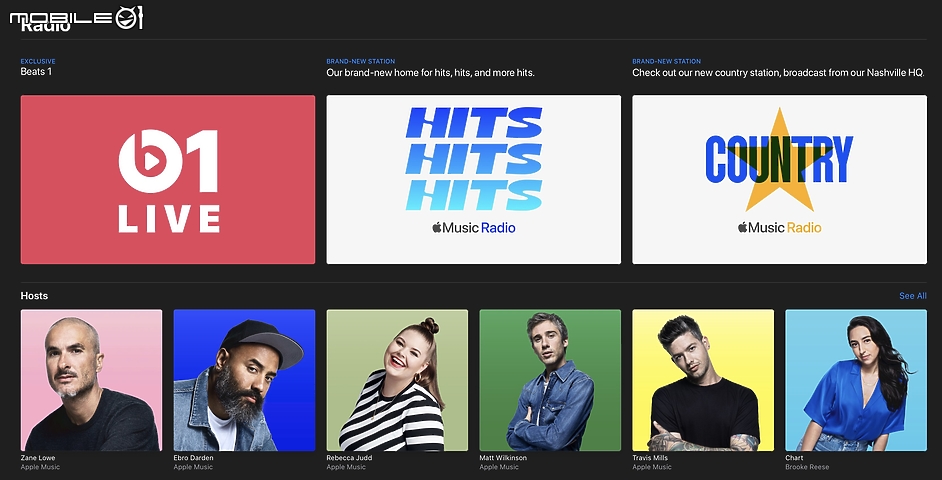Click the Hosts section heading
Screen dimensions: 942x480
click(34, 296)
